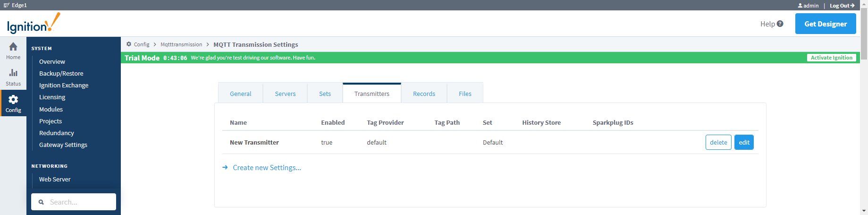The image size is (868, 215).
Task: Click the Get Designer button
Action: tap(826, 24)
